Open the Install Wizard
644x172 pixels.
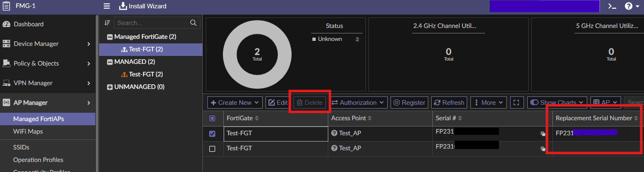143,6
